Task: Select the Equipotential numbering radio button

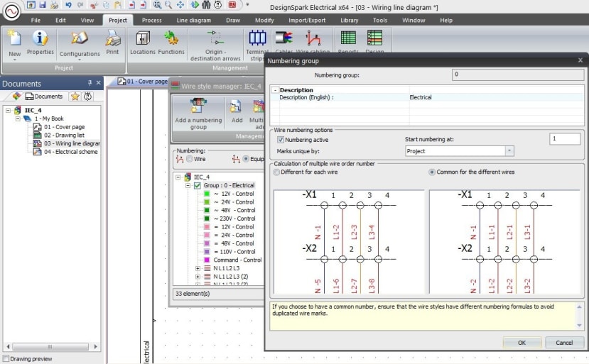Action: click(x=246, y=159)
